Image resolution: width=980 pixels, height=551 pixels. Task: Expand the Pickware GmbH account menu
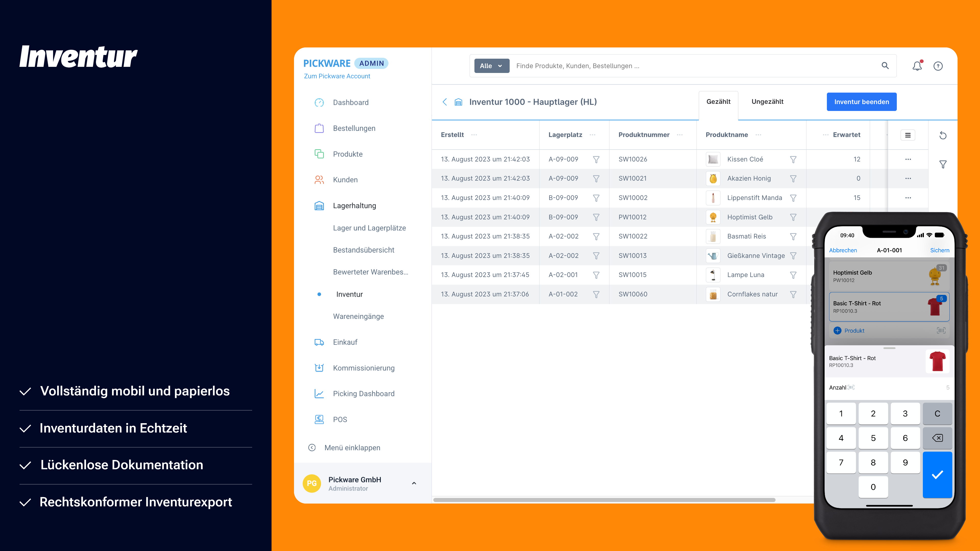414,483
